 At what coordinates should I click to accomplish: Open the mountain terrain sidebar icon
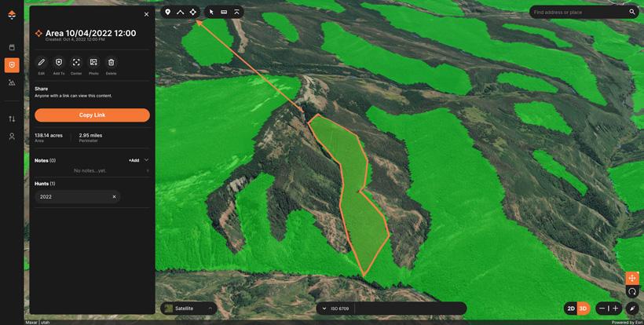click(12, 83)
